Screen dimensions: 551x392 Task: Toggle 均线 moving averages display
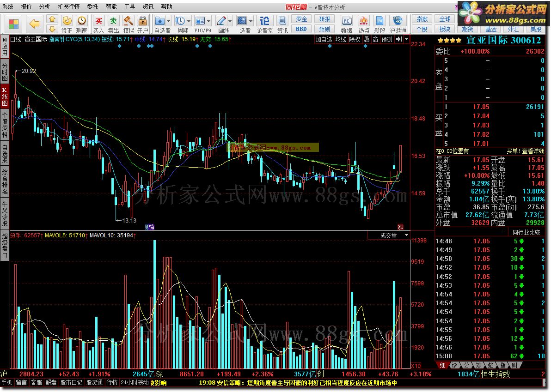point(340,39)
